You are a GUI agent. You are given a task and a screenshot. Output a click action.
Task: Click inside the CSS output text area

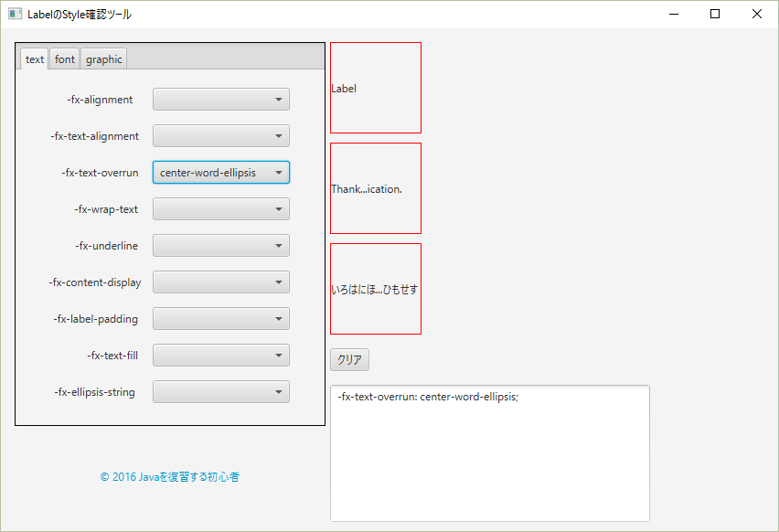point(489,452)
